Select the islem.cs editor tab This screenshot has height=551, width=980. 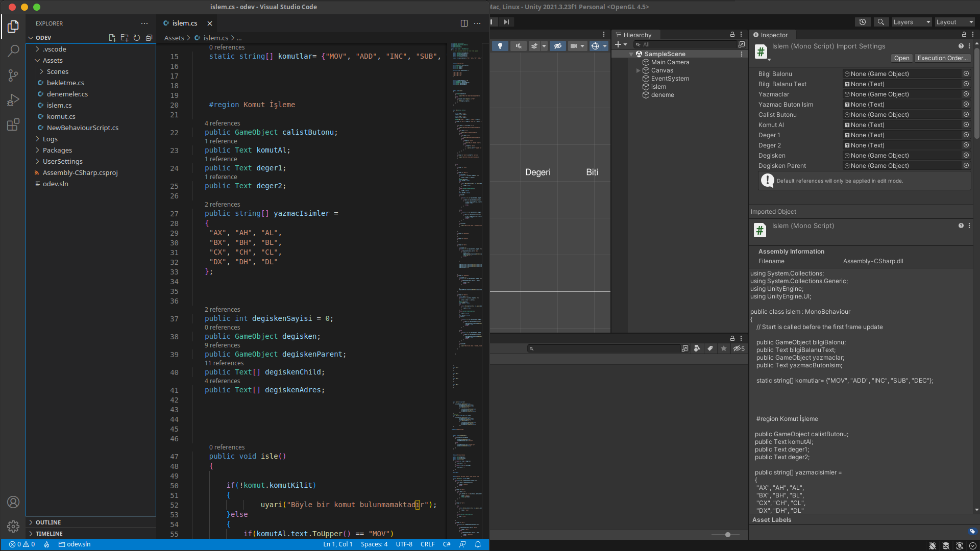[184, 23]
